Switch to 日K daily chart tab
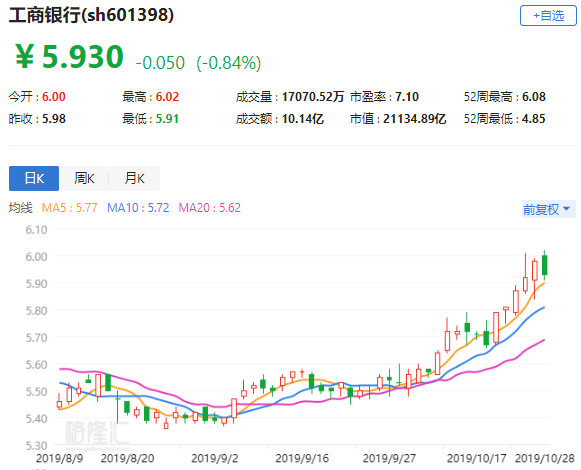This screenshot has width=581, height=470. pyautogui.click(x=34, y=178)
